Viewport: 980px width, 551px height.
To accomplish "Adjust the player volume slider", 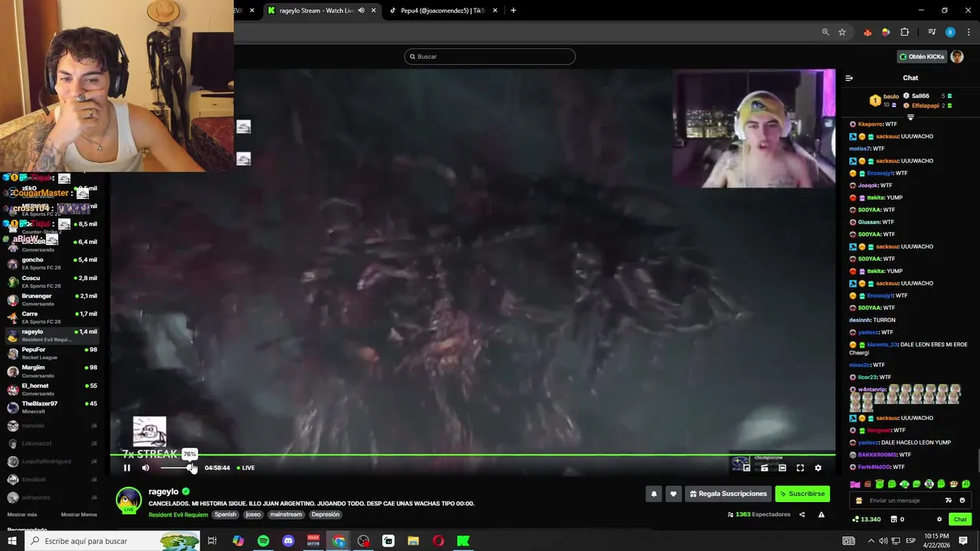I will coord(177,468).
